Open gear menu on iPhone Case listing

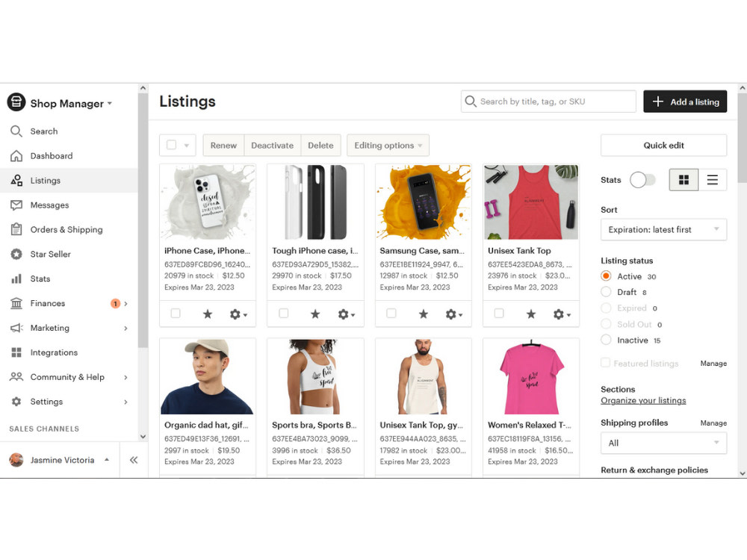point(238,314)
